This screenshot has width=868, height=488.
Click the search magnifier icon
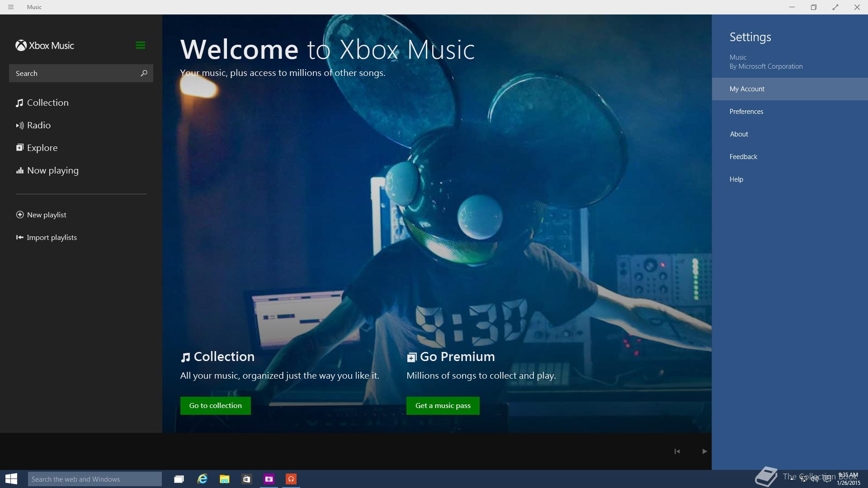coord(144,73)
